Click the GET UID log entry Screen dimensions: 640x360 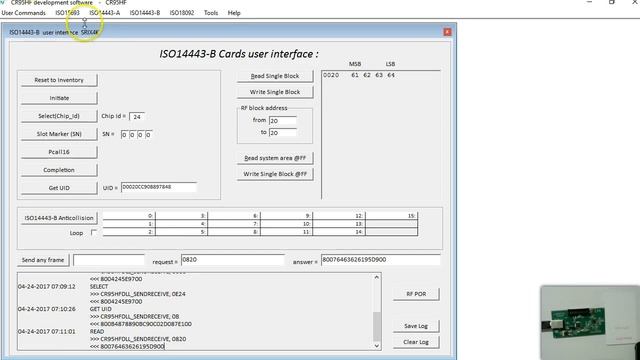(x=101, y=309)
